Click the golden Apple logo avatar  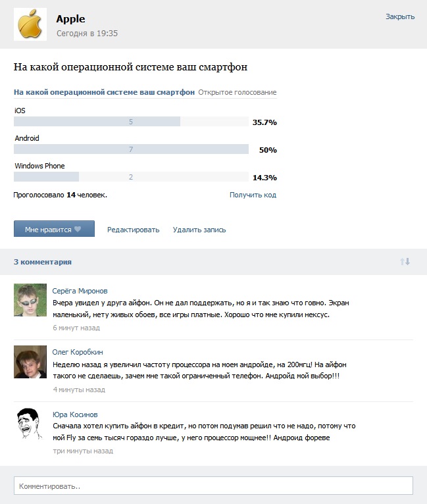tap(30, 24)
